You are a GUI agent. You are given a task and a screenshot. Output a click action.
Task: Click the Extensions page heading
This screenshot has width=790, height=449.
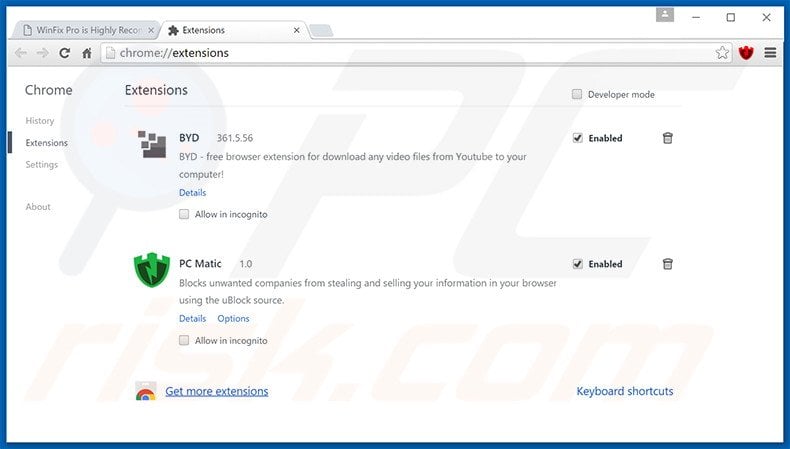point(156,90)
